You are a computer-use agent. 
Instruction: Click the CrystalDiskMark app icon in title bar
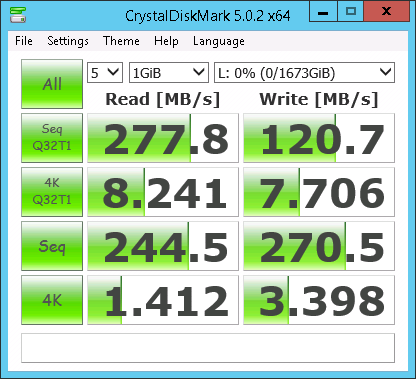[18, 14]
